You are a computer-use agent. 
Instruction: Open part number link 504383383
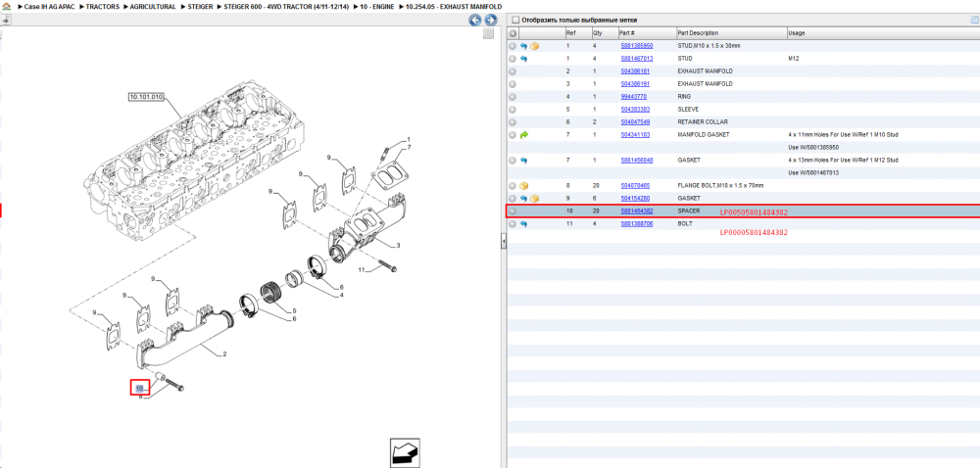point(635,110)
